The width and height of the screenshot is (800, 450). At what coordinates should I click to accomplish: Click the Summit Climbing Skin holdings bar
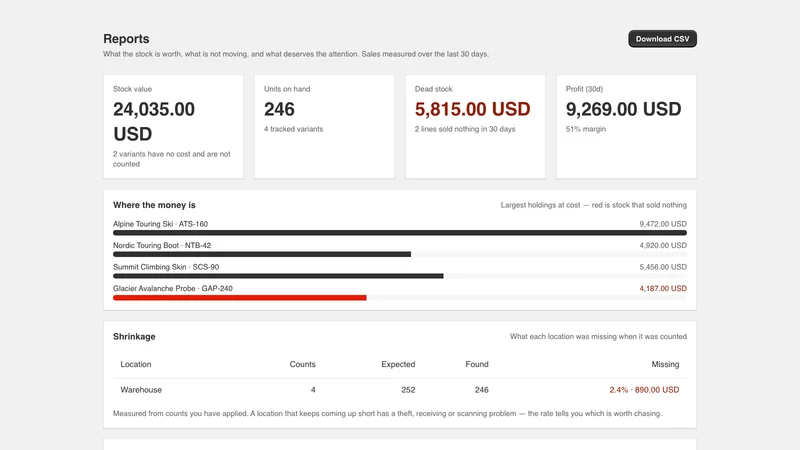(x=278, y=276)
